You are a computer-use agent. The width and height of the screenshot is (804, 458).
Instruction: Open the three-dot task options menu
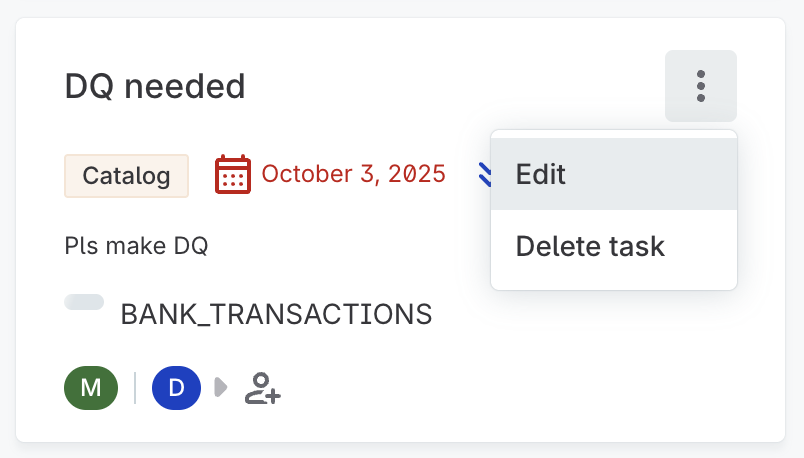click(x=700, y=86)
